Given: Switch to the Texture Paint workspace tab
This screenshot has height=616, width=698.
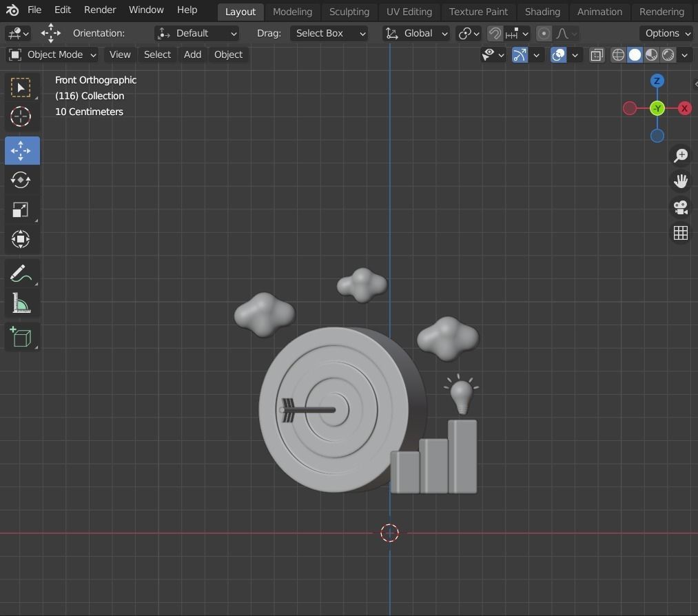Looking at the screenshot, I should point(478,12).
